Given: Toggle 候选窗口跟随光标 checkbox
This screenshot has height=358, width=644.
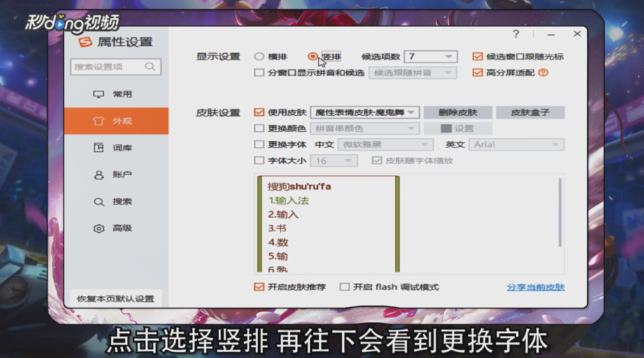Looking at the screenshot, I should click(477, 57).
